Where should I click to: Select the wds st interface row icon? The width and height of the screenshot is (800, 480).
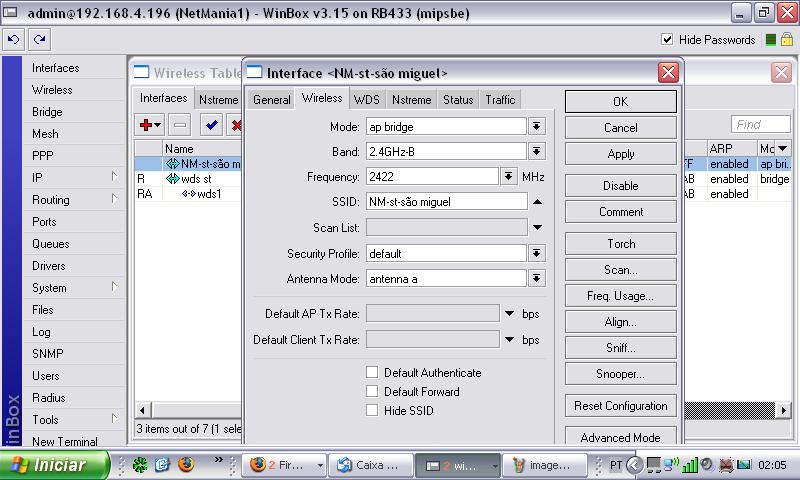click(172, 179)
